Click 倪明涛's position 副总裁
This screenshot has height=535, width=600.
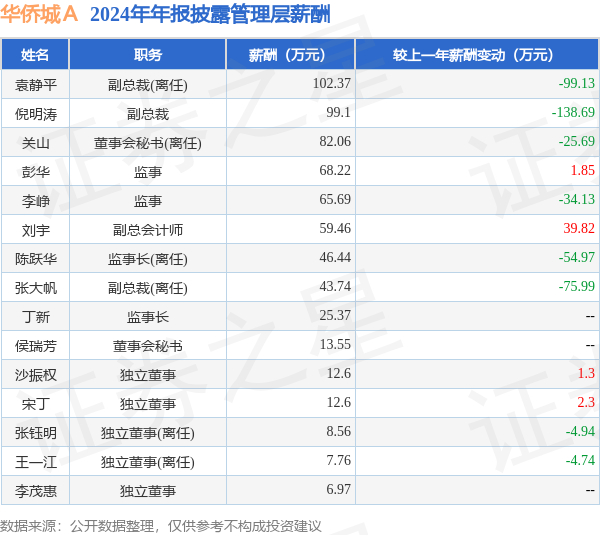coord(148,114)
